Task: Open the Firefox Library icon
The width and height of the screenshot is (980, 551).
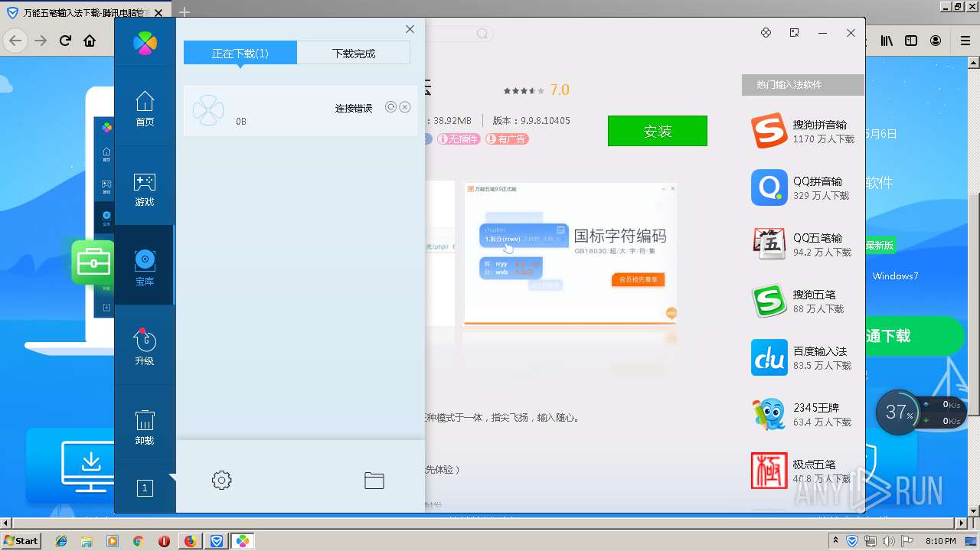Action: 887,41
